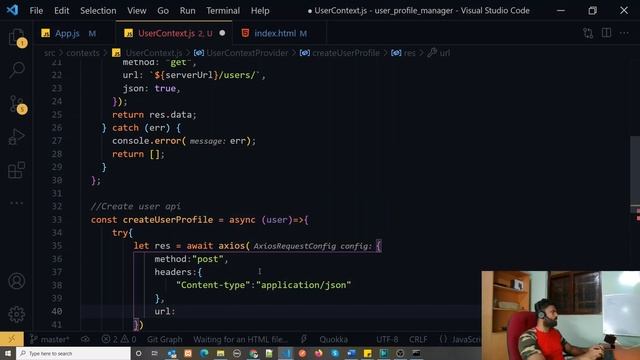Open the Extensions view
Viewport: 640px width, 360px height.
pos(17,170)
